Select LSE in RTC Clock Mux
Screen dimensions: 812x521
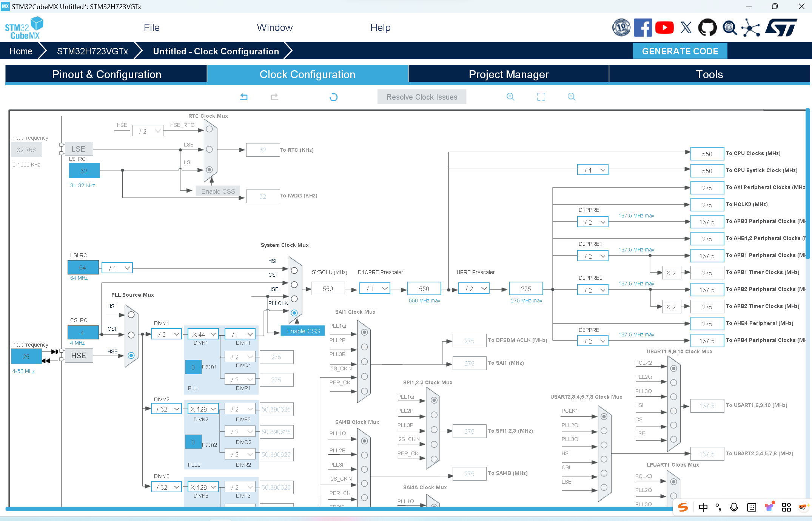210,150
